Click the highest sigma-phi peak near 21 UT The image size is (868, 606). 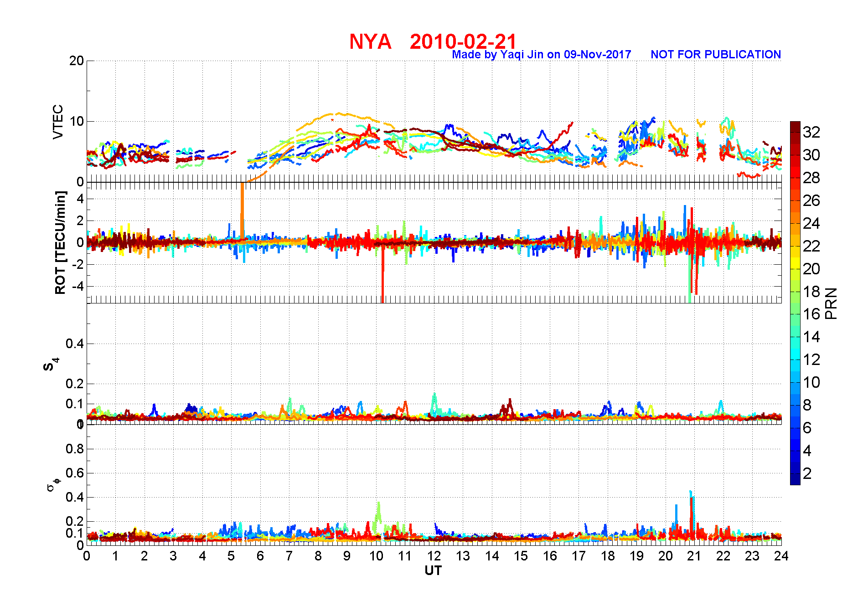pos(691,510)
